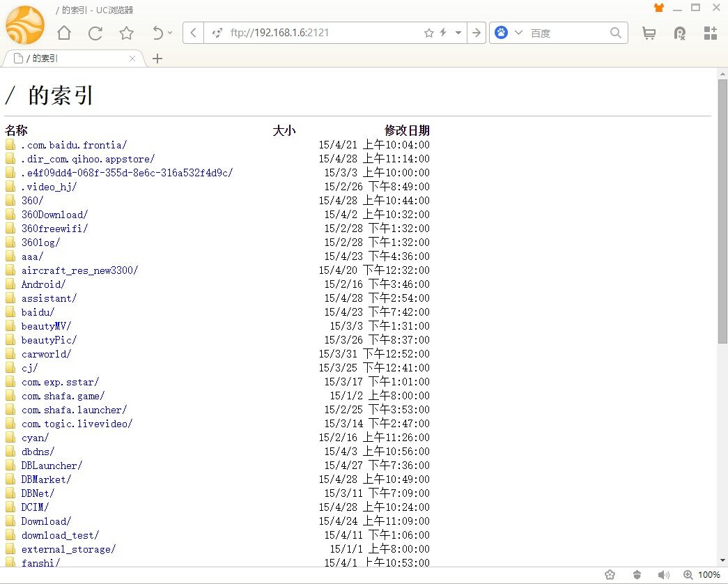The image size is (728, 584).
Task: Click folder icon beside Android/
Action: 10,284
